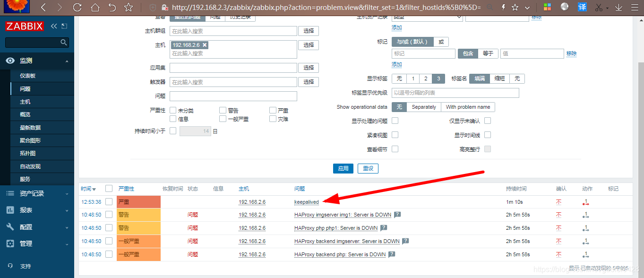Expand the 监测 sidebar section chevron
This screenshot has height=278, width=644.
click(67, 61)
